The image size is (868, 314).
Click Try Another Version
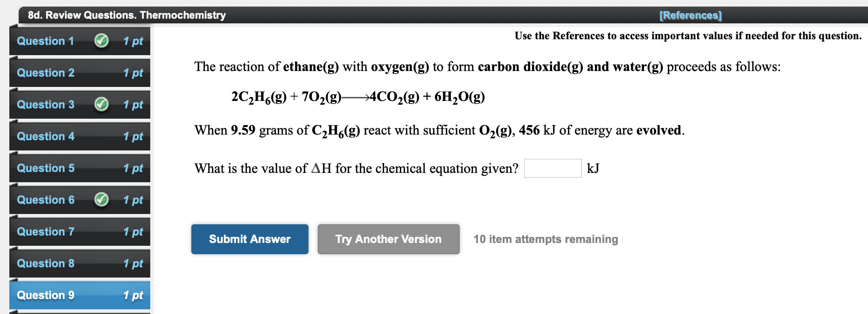(388, 239)
